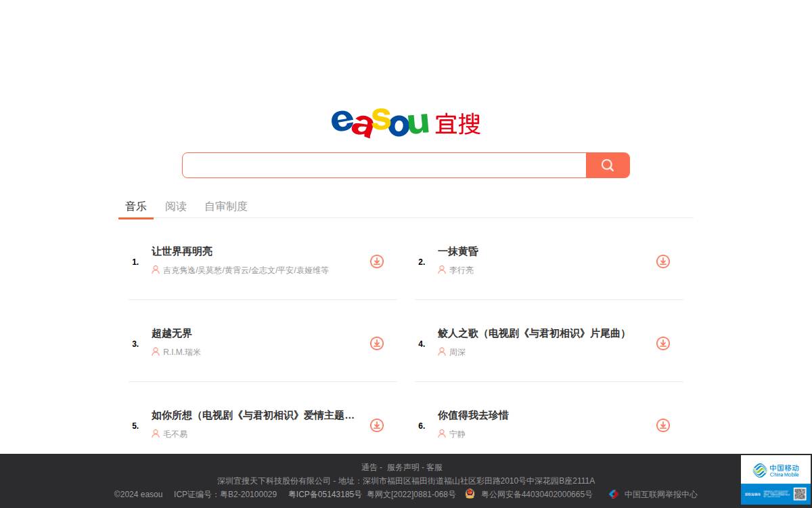Open 中国互联网举报中心 link
This screenshot has width=812, height=508.
660,494
